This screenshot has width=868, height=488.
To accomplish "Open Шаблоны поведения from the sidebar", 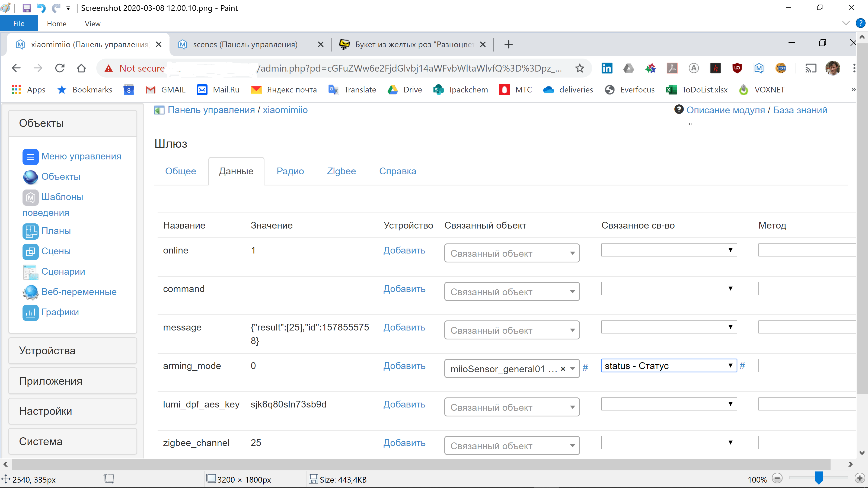I will [x=62, y=197].
